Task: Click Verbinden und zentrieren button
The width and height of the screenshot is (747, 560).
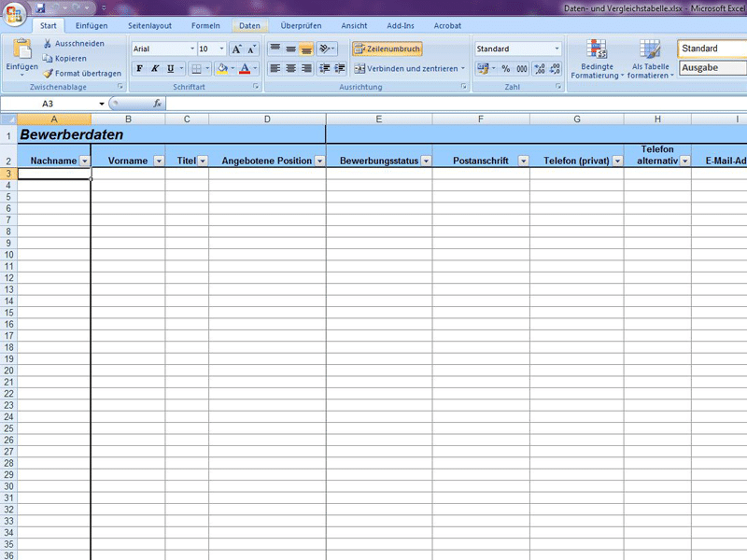Action: click(x=406, y=68)
